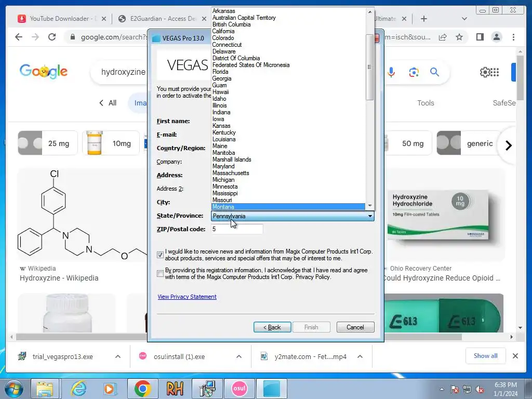Switch to YouTube Downloader tab
Image resolution: width=532 pixels, height=399 pixels.
coord(61,19)
